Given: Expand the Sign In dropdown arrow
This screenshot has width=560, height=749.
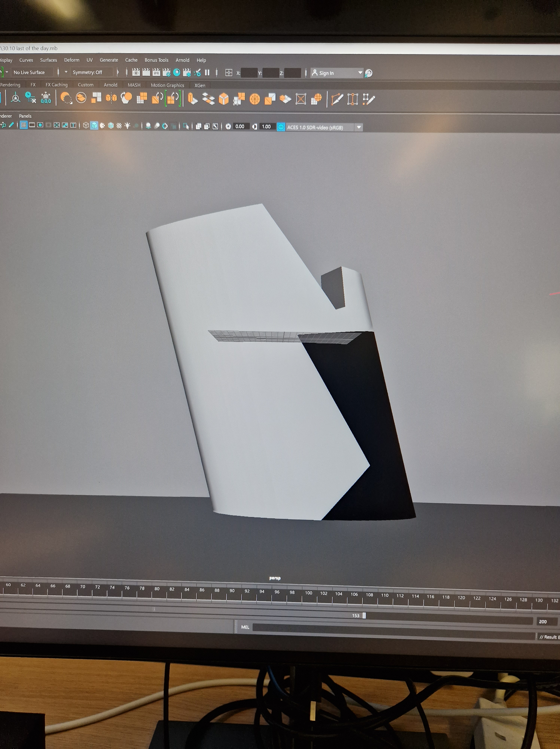Looking at the screenshot, I should click(360, 72).
